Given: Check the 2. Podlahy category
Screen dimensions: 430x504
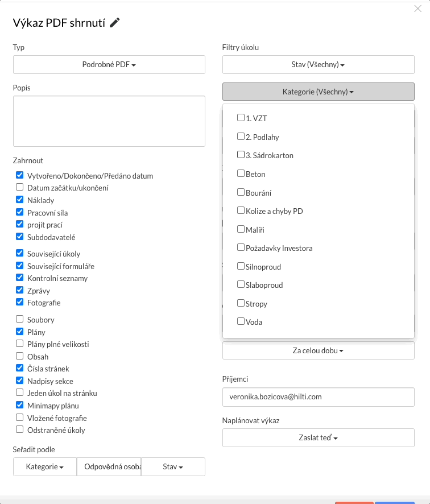Looking at the screenshot, I should 241,137.
